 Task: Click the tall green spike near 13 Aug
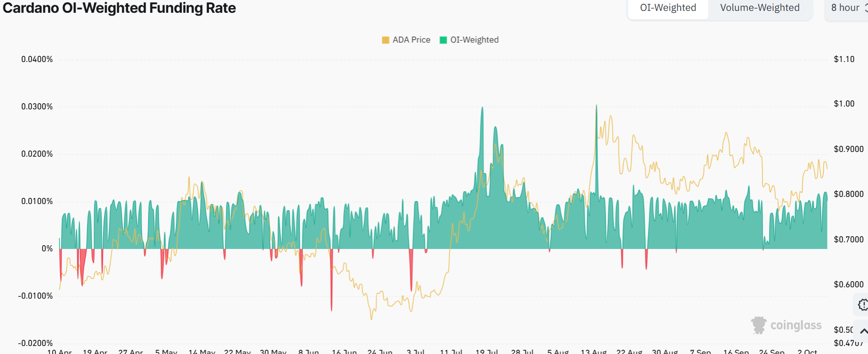click(x=596, y=107)
